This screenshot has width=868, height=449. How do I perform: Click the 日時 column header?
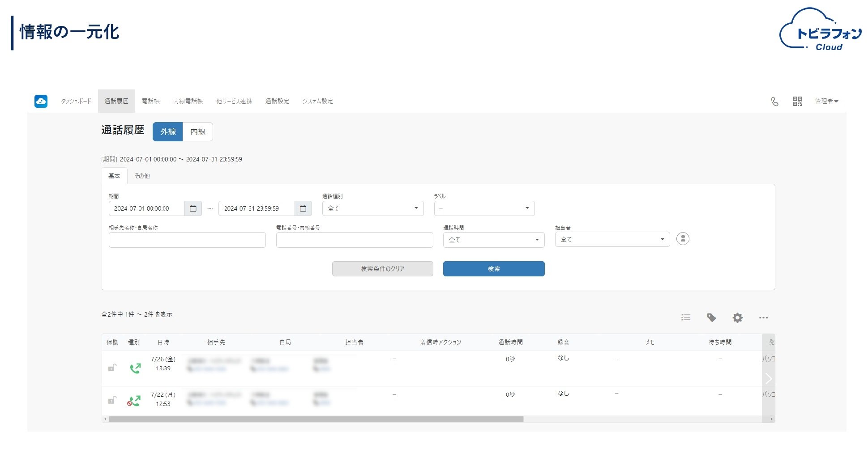click(x=163, y=342)
